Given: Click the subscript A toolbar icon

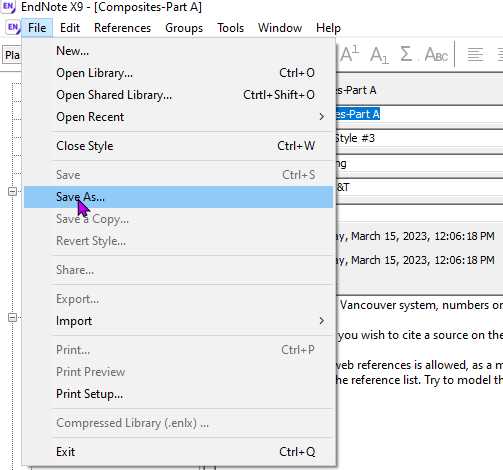Looking at the screenshot, I should [379, 55].
